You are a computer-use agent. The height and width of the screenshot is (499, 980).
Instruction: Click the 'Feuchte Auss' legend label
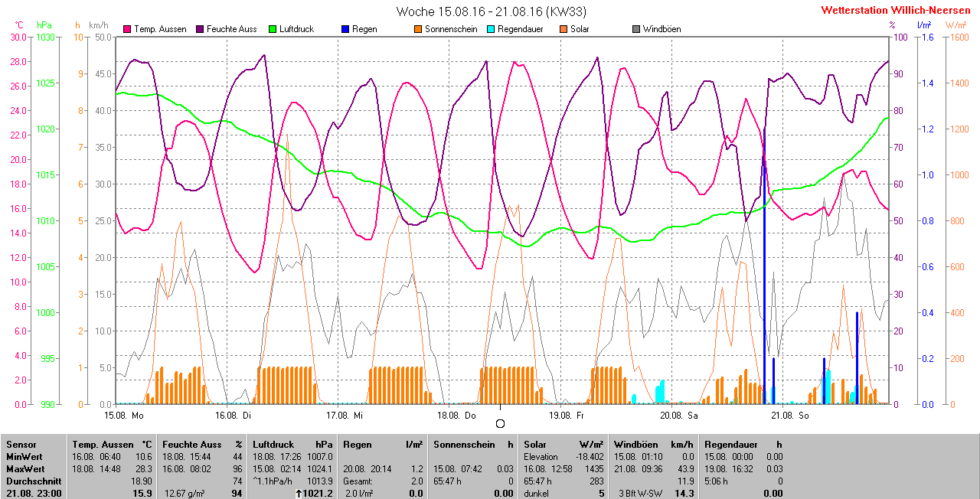click(232, 29)
